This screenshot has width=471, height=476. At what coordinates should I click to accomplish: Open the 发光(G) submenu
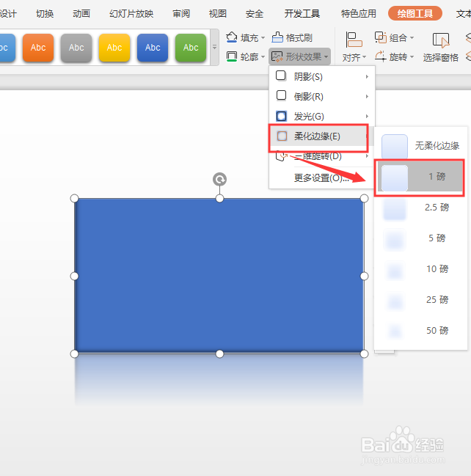[x=322, y=117]
